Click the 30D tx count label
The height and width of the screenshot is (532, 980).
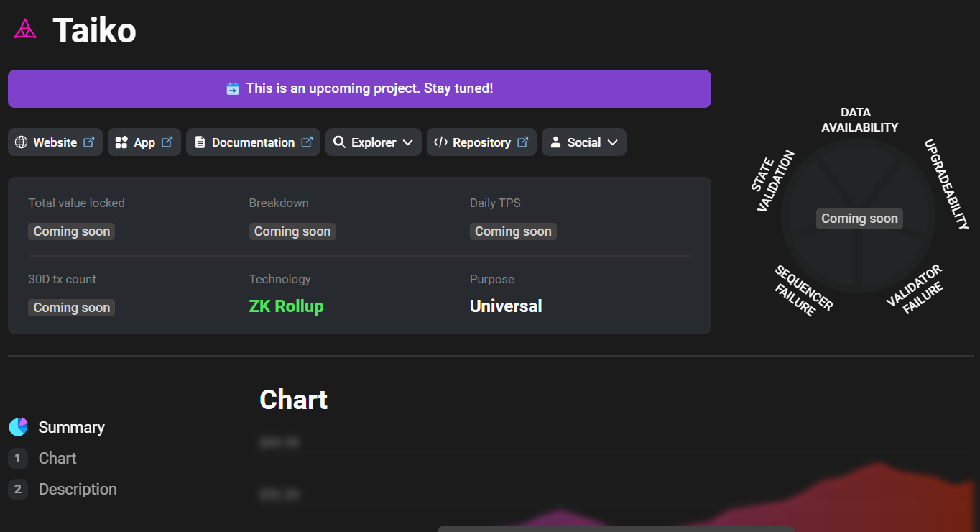(62, 279)
